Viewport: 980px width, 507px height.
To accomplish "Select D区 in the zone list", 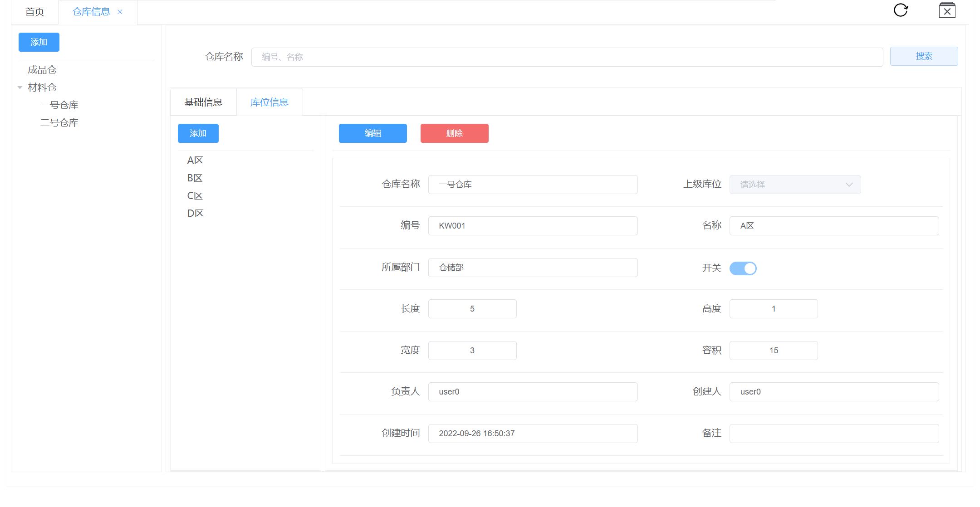I will point(195,214).
